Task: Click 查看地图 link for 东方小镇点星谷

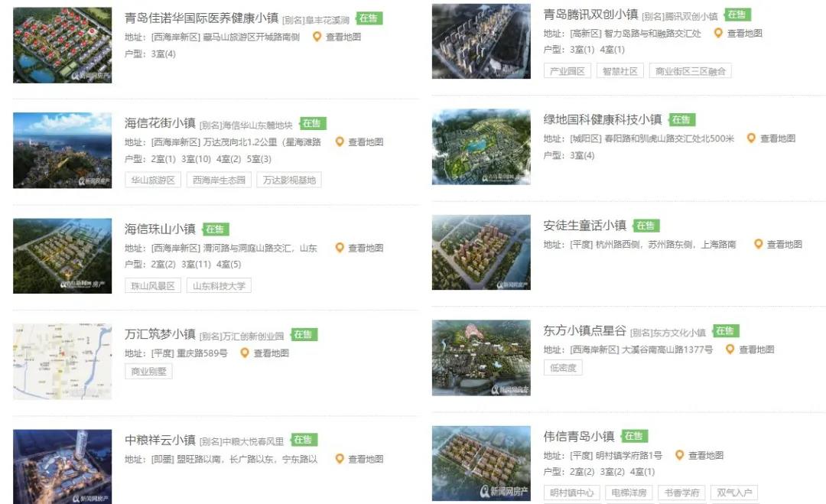Action: pos(756,350)
